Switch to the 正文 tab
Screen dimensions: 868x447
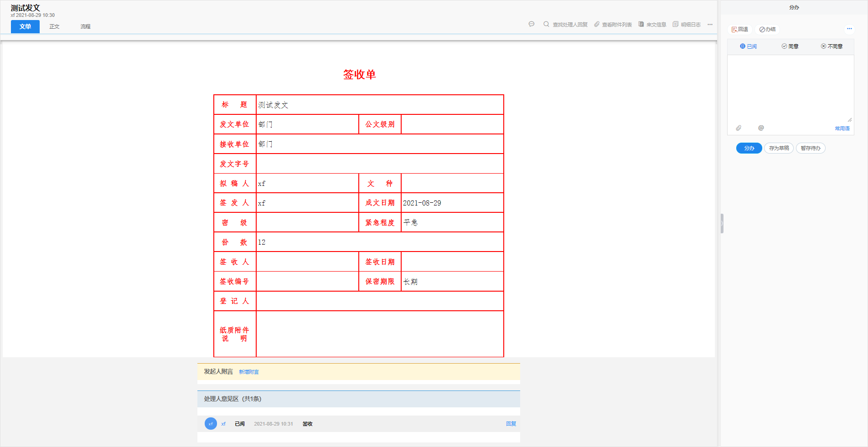(x=54, y=26)
